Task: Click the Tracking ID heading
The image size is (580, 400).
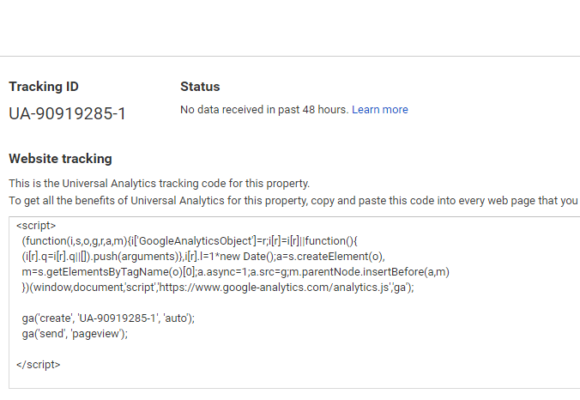Action: 44,87
